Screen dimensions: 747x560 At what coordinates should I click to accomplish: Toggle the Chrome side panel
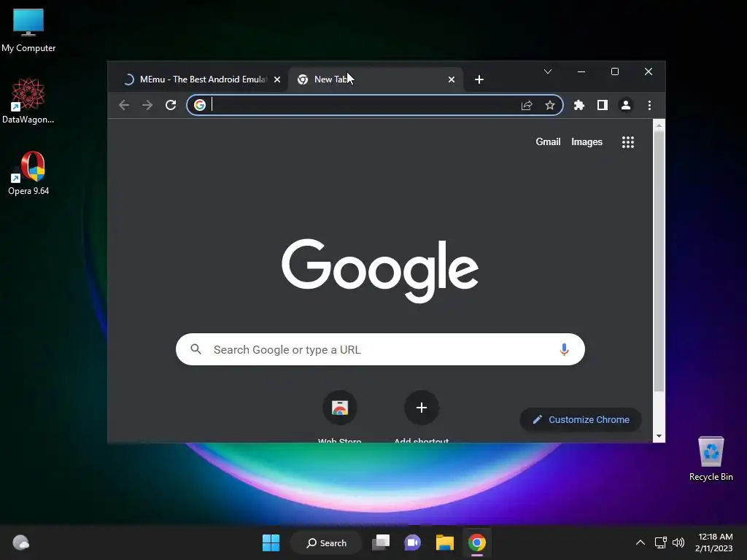[x=602, y=105]
